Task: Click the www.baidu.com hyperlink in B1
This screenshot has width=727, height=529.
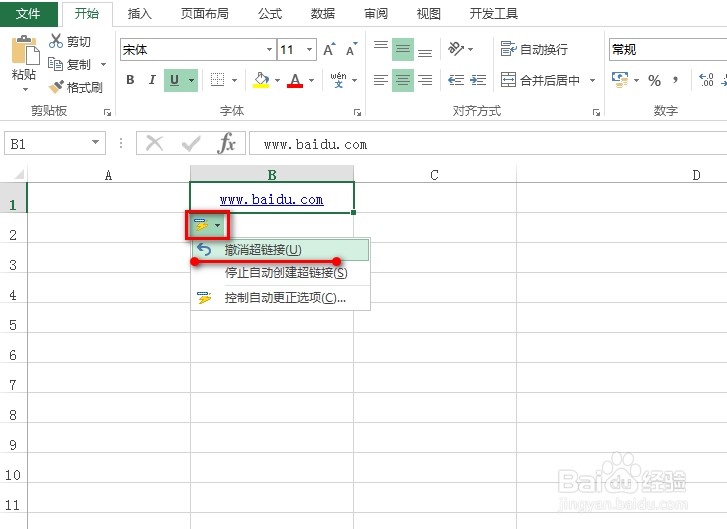Action: (x=272, y=200)
